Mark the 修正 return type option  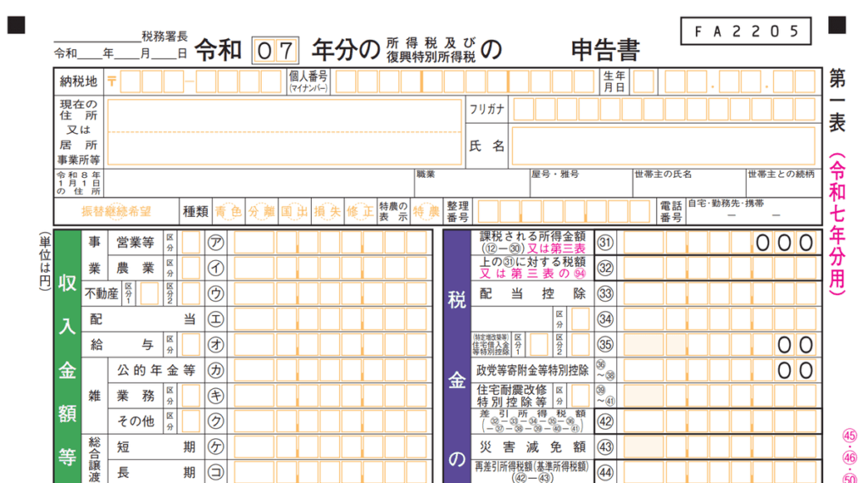click(360, 211)
